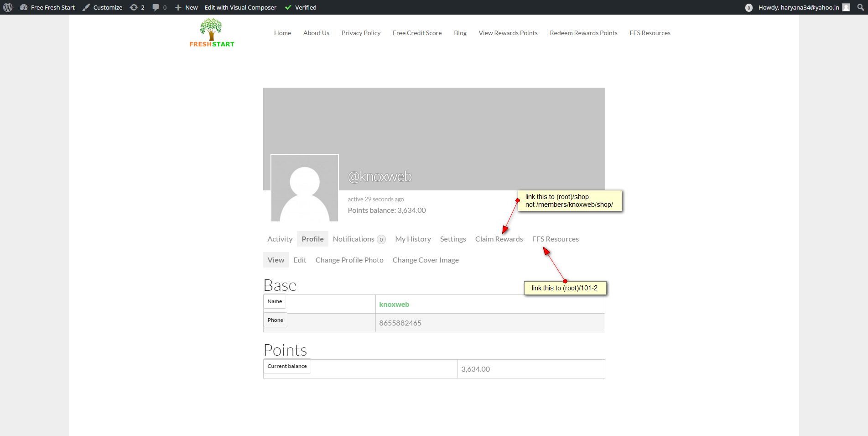The image size is (868, 436).
Task: Open the comments bubble in admin bar
Action: coord(160,7)
